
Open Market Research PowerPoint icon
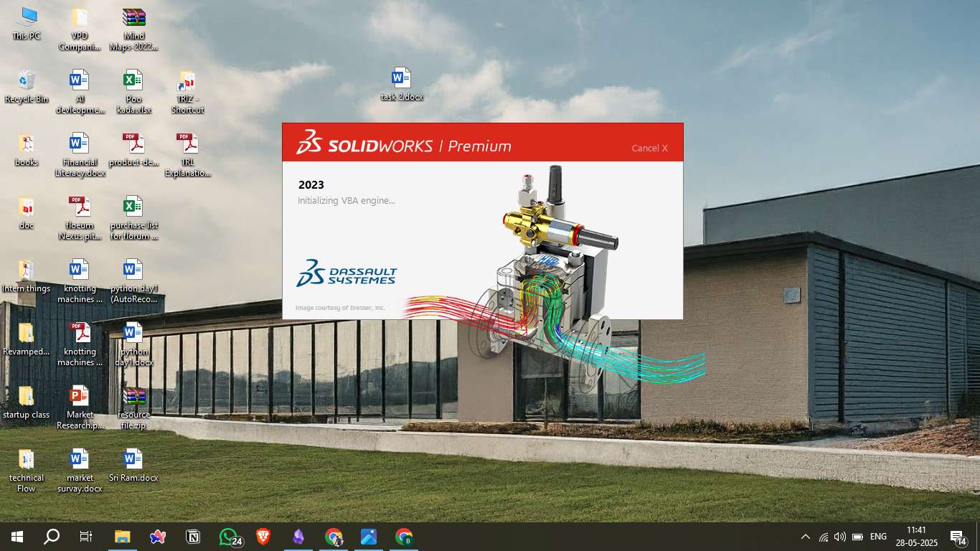[x=80, y=408]
